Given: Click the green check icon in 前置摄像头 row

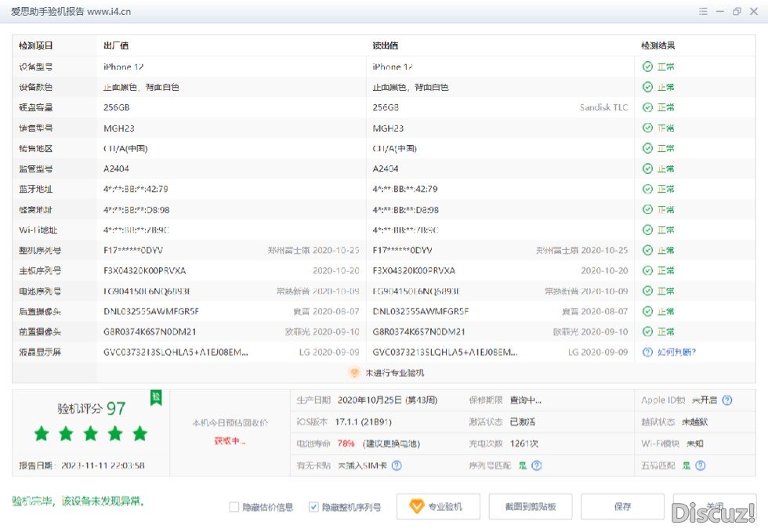Looking at the screenshot, I should [x=647, y=331].
